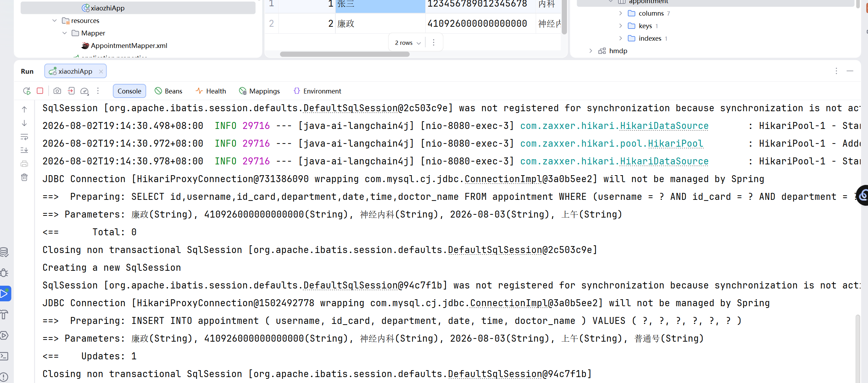Open query result more options menu

[x=434, y=42]
